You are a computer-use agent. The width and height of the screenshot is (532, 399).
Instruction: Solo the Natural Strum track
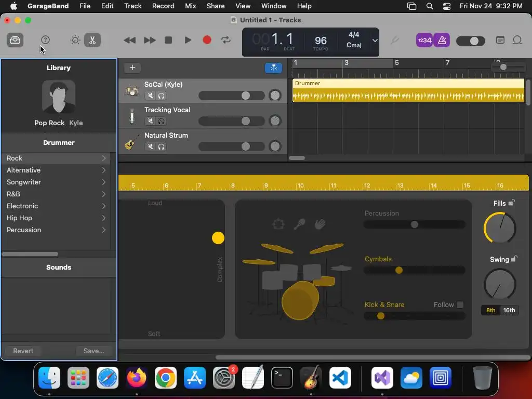pyautogui.click(x=161, y=147)
